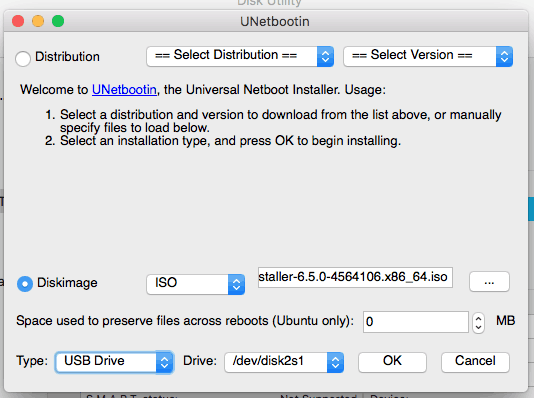Select the Distribution radio button
This screenshot has width=534, height=398.
[x=23, y=58]
